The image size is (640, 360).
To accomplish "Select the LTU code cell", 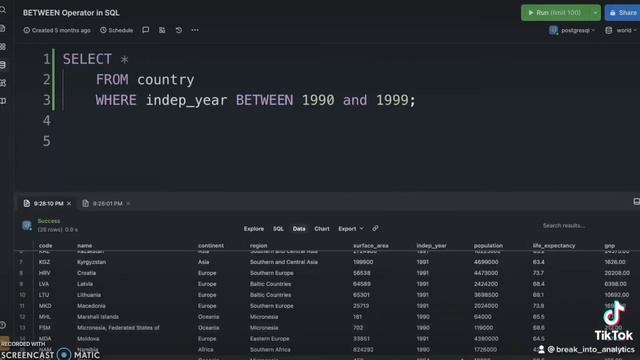I will tap(44, 295).
